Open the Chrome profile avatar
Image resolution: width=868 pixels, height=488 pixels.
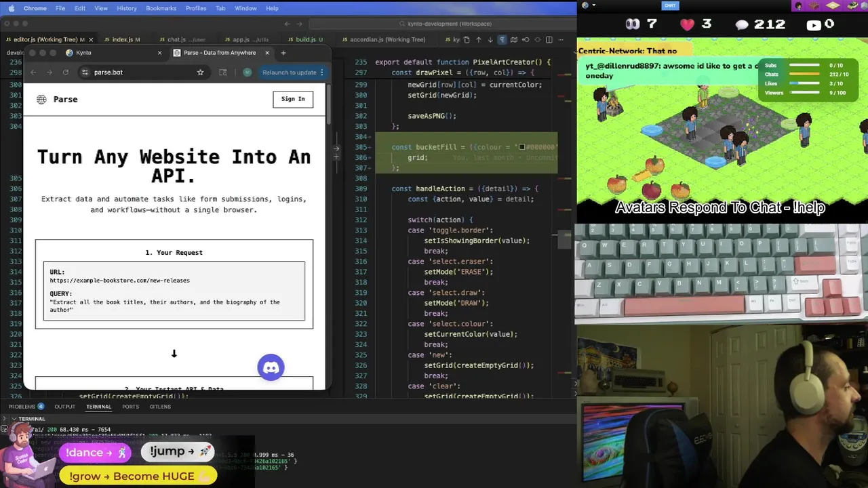click(248, 72)
